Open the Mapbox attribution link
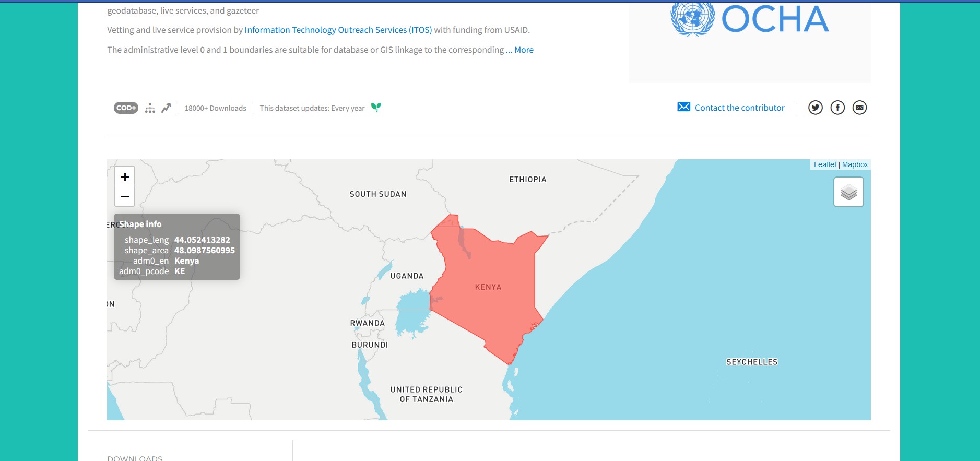The image size is (980, 461). coord(855,164)
